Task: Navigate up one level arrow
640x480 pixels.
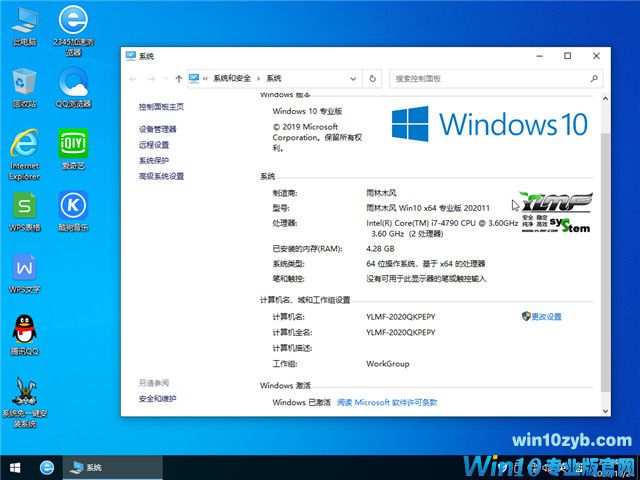Action: click(178, 79)
